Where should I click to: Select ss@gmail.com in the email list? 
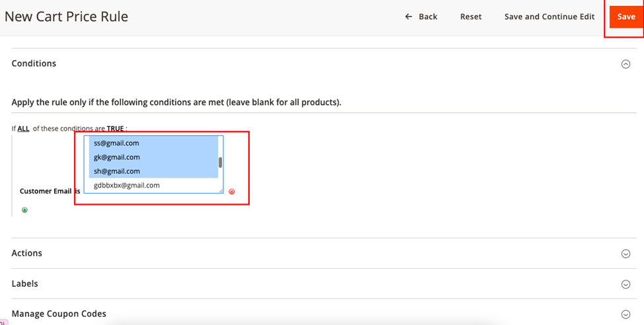coord(153,143)
